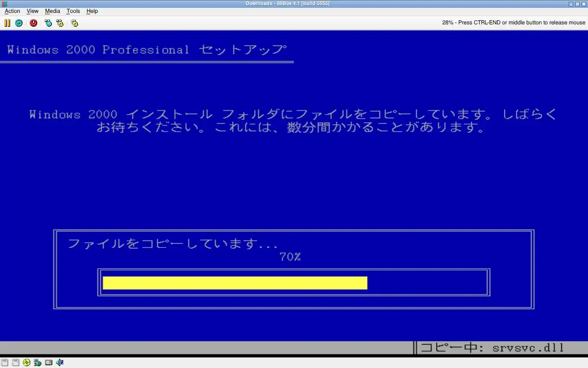Open settings via the gear toolbar icon
This screenshot has height=368, width=588.
point(74,23)
